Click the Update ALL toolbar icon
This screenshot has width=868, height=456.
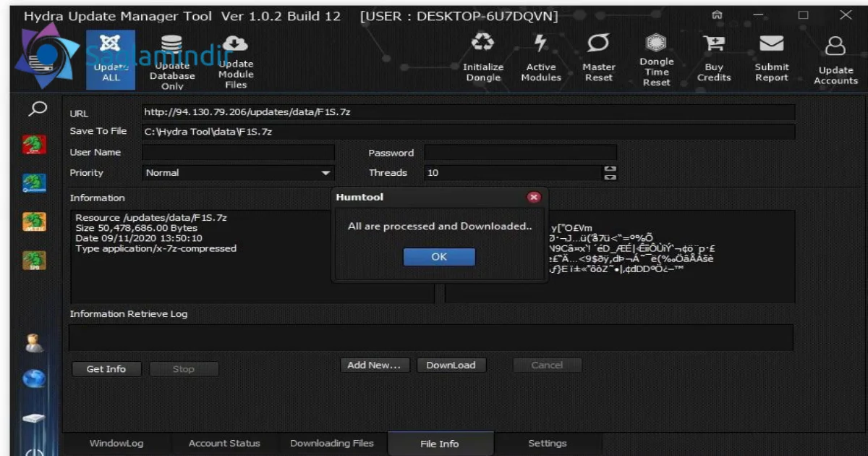coord(110,59)
